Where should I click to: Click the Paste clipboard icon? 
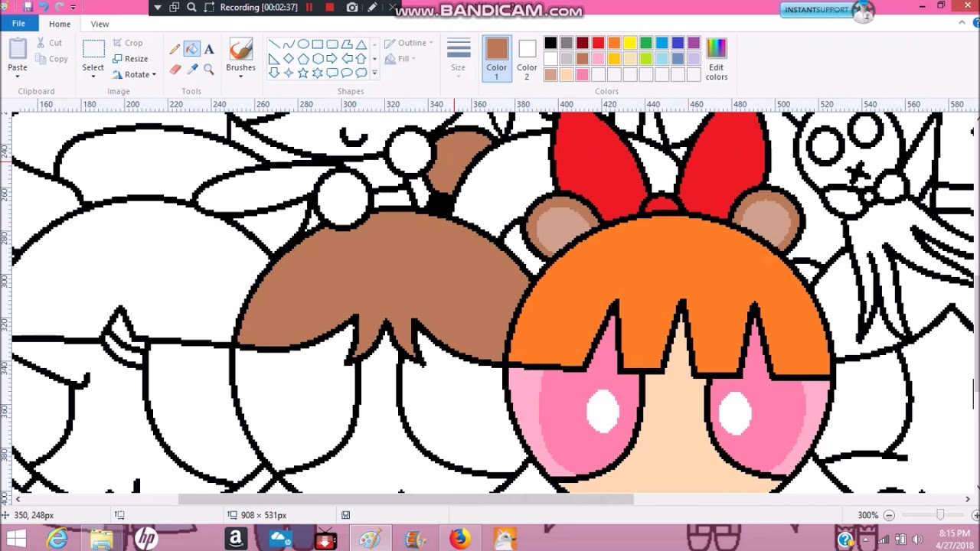point(18,48)
